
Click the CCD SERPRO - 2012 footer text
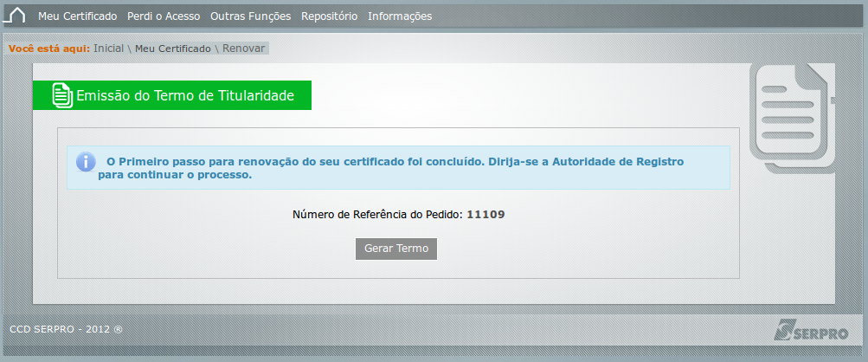click(67, 329)
